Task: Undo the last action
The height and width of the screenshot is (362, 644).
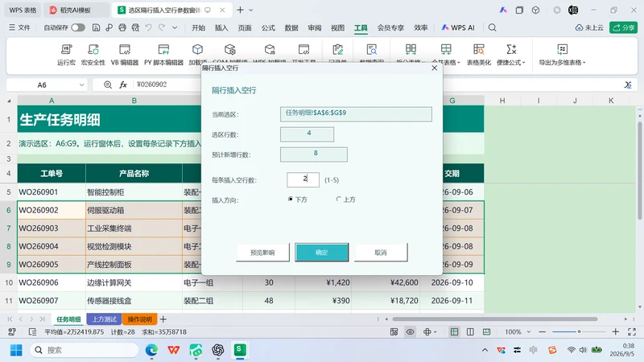Action: tap(149, 27)
